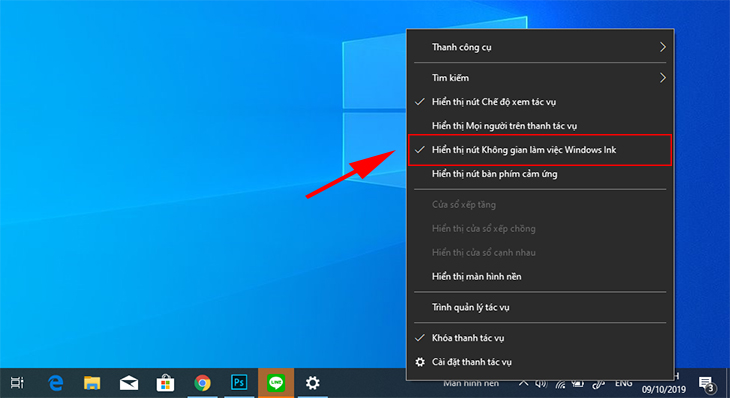The image size is (730, 398).
Task: Expand the Tìm kiếm submenu
Action: coord(540,78)
